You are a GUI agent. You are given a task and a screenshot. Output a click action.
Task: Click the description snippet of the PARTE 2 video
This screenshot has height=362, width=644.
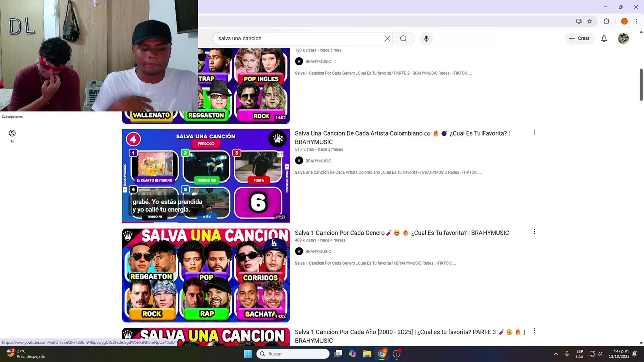coord(383,73)
